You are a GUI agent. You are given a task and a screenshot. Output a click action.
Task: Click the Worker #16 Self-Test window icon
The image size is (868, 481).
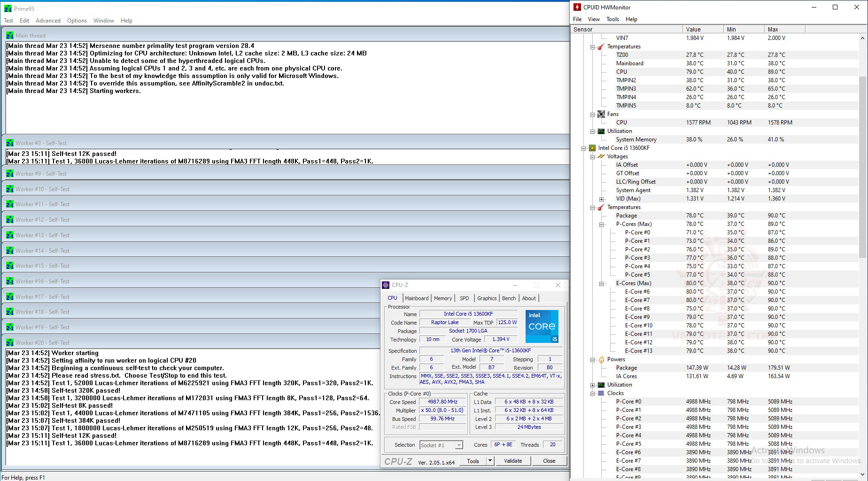click(x=10, y=281)
